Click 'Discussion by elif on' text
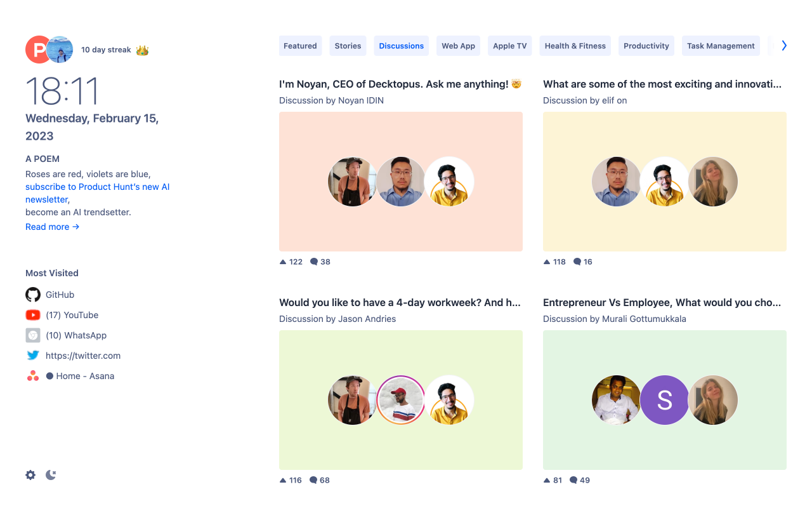Screen dimensions: 812x508 (x=585, y=100)
